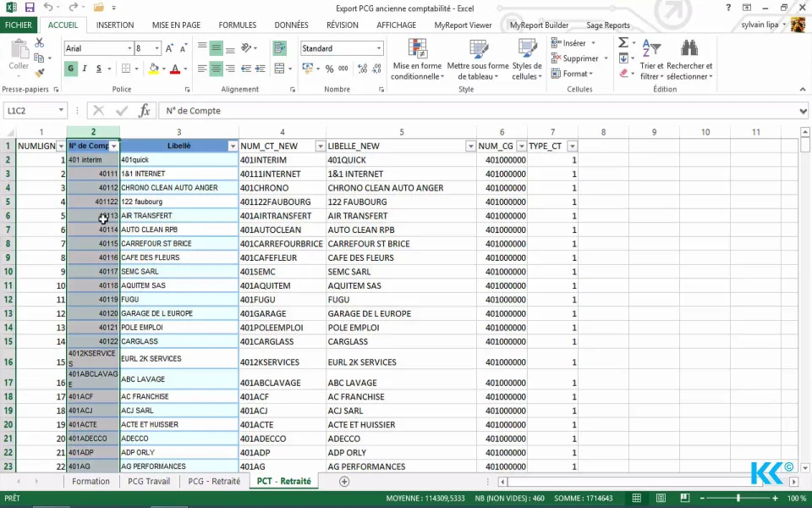Open the font name Arial dropdown

point(129,48)
